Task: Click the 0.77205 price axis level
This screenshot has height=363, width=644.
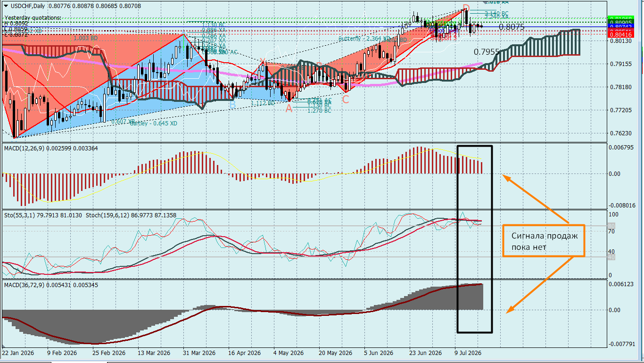Action: (x=620, y=110)
